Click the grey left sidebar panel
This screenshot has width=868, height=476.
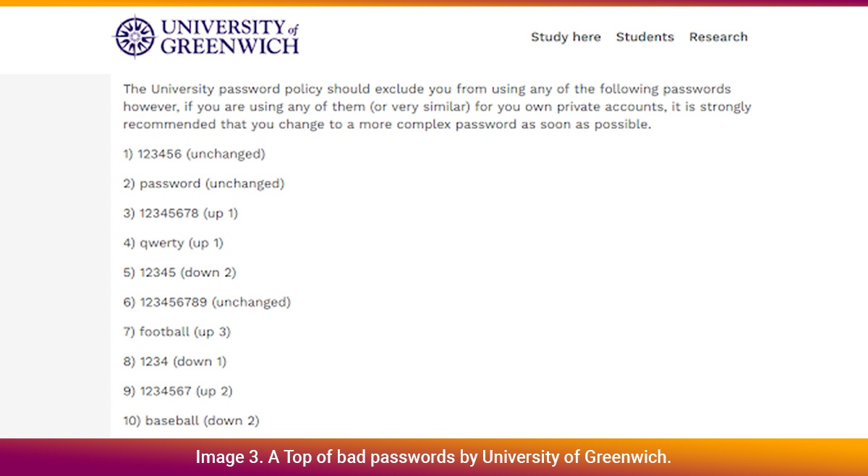click(x=55, y=255)
